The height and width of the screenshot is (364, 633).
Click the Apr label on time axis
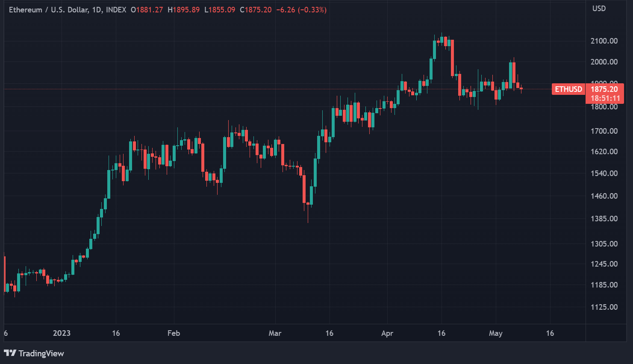[387, 333]
